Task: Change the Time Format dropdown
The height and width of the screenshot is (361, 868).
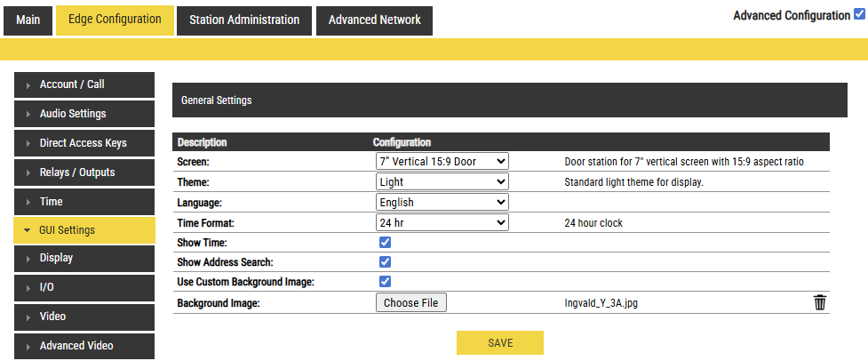Action: (442, 223)
